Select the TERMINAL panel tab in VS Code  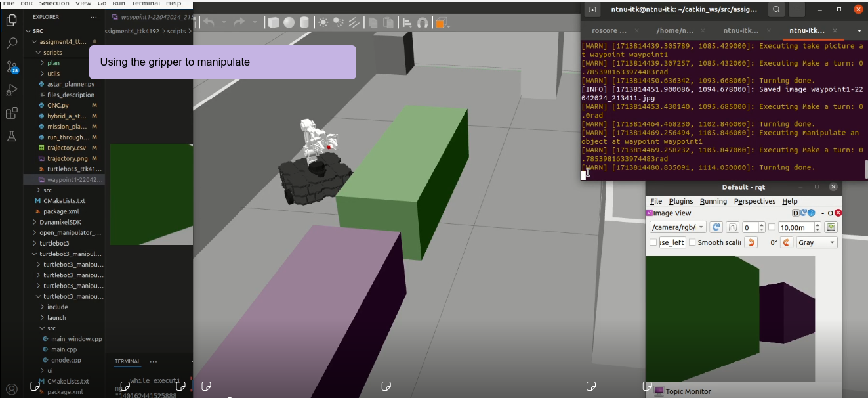pyautogui.click(x=127, y=361)
